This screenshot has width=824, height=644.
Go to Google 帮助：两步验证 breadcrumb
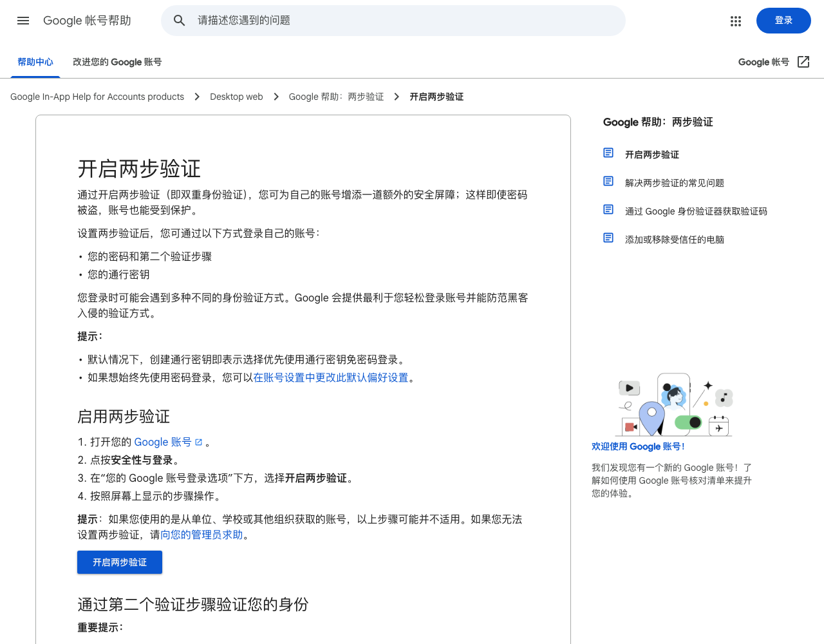point(336,97)
